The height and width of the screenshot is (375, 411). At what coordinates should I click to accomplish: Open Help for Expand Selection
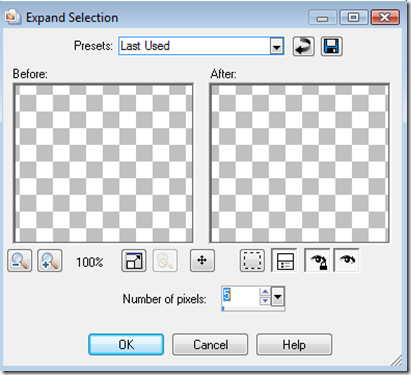pos(294,345)
